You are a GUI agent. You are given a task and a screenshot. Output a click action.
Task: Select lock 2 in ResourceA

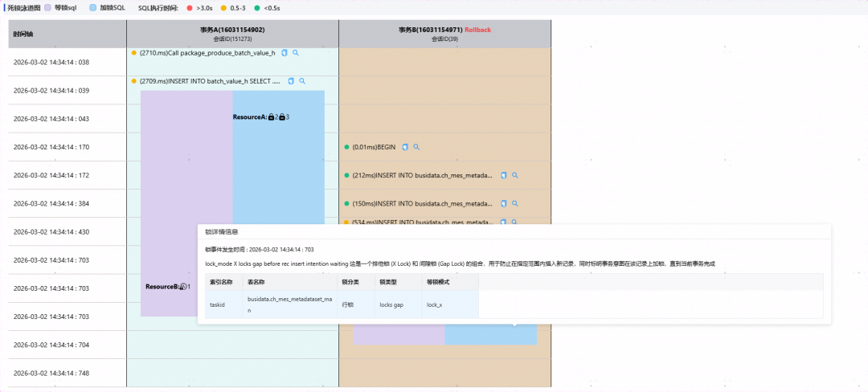272,117
